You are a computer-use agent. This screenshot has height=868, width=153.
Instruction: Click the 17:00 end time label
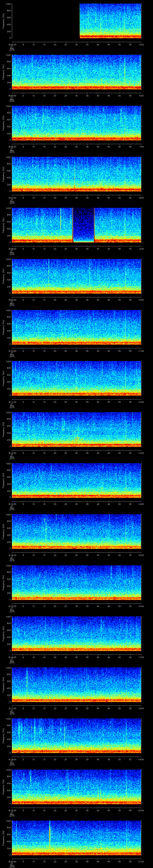click(141, 657)
